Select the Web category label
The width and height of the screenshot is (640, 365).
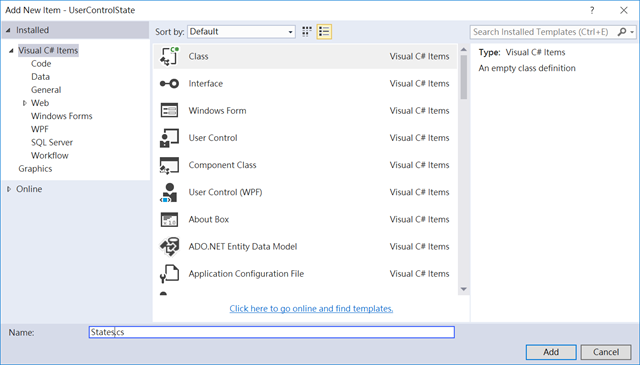[x=40, y=103]
